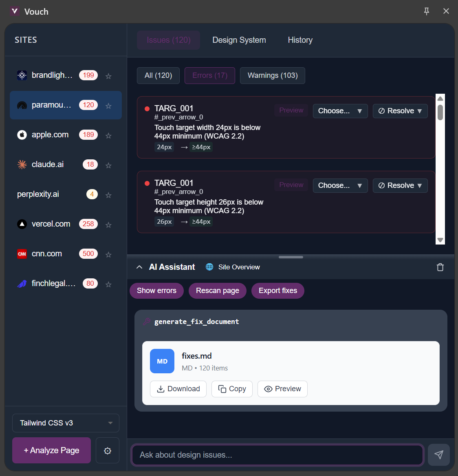Pin the Vouch window
Screen dimensions: 458x476
coord(426,11)
